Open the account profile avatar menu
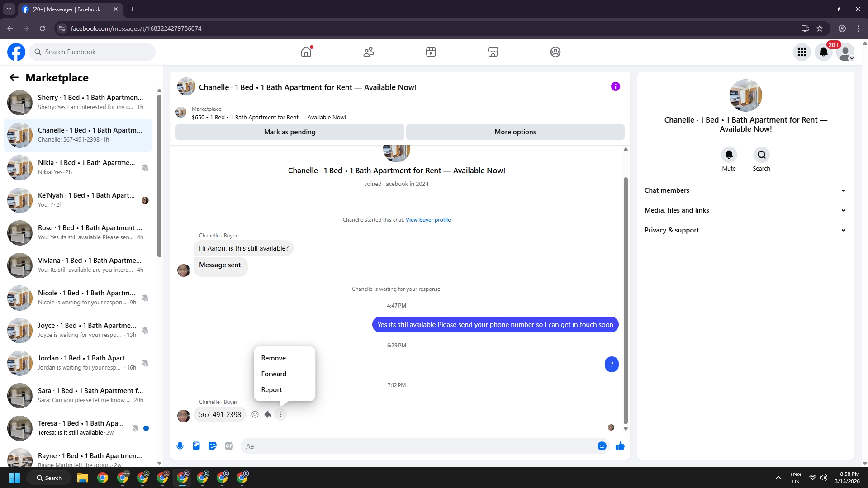 [x=845, y=52]
